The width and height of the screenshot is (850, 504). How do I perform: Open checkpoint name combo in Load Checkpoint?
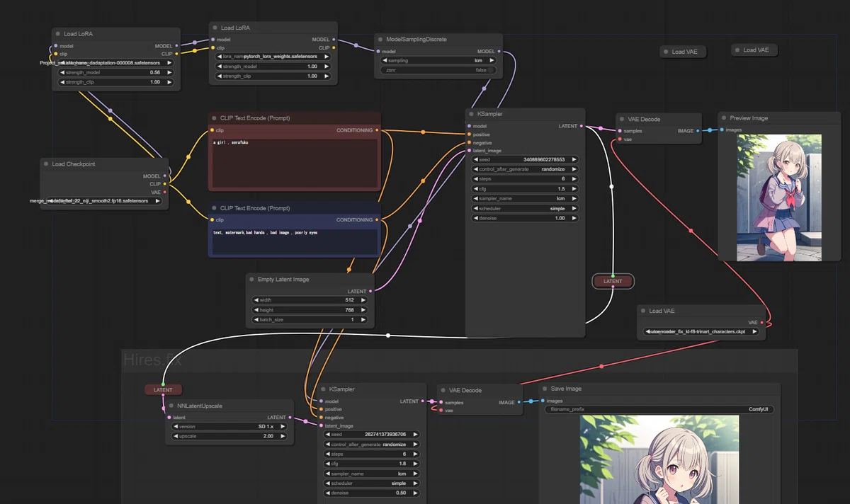click(103, 201)
